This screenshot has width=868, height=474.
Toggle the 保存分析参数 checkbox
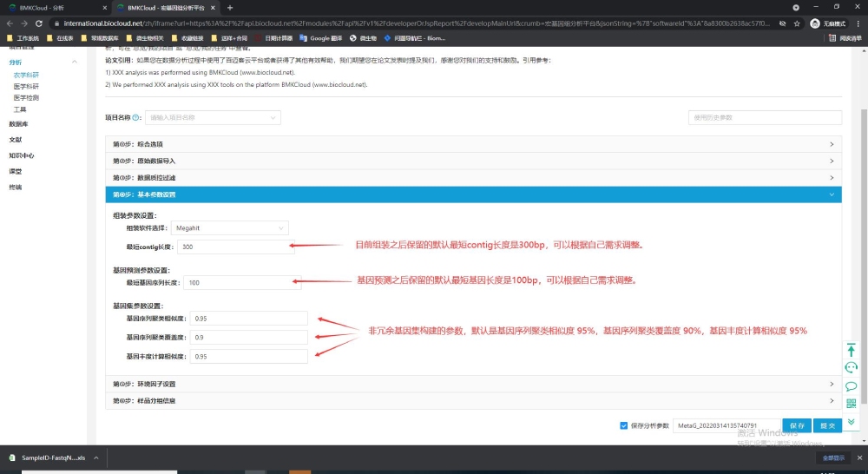pos(624,425)
